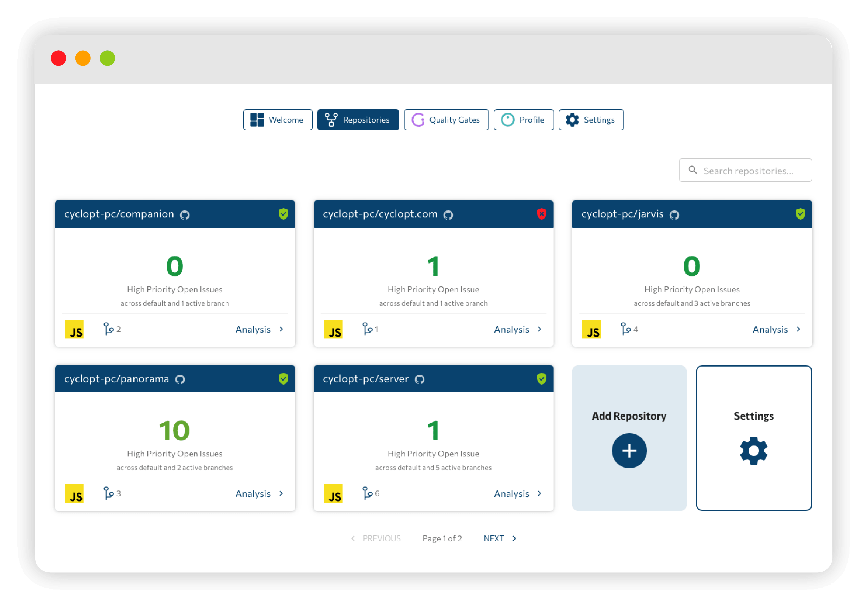This screenshot has width=868, height=608.
Task: Click the JS language badge on server card
Action: coord(333,494)
